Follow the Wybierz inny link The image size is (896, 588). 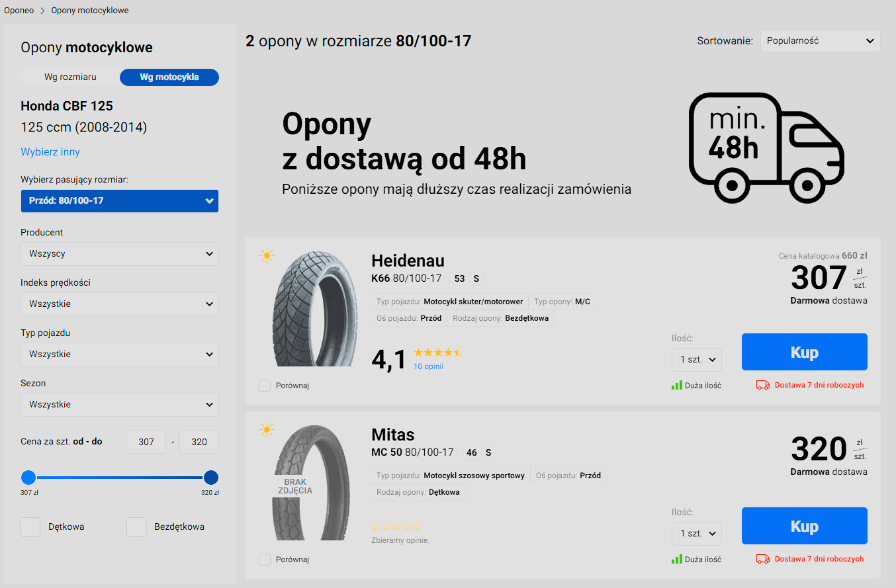(50, 152)
